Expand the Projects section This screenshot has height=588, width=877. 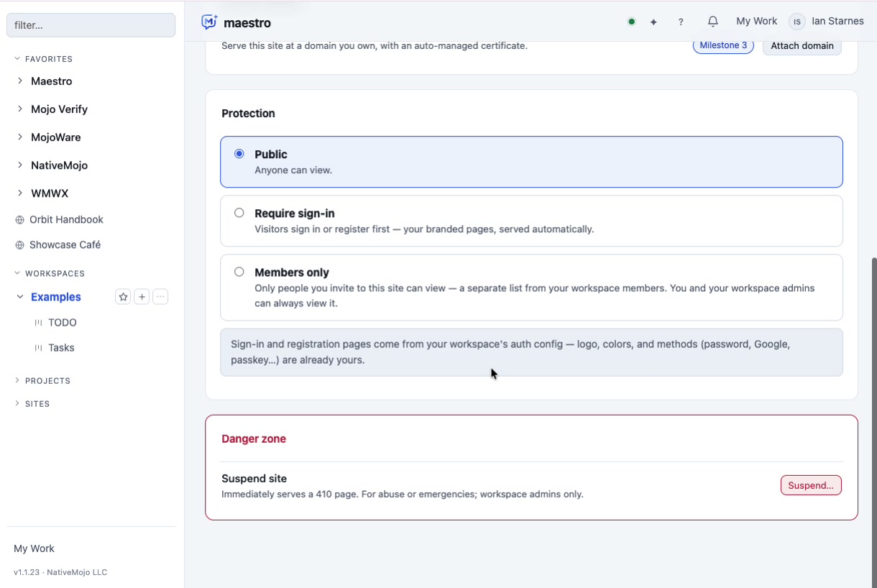17,380
